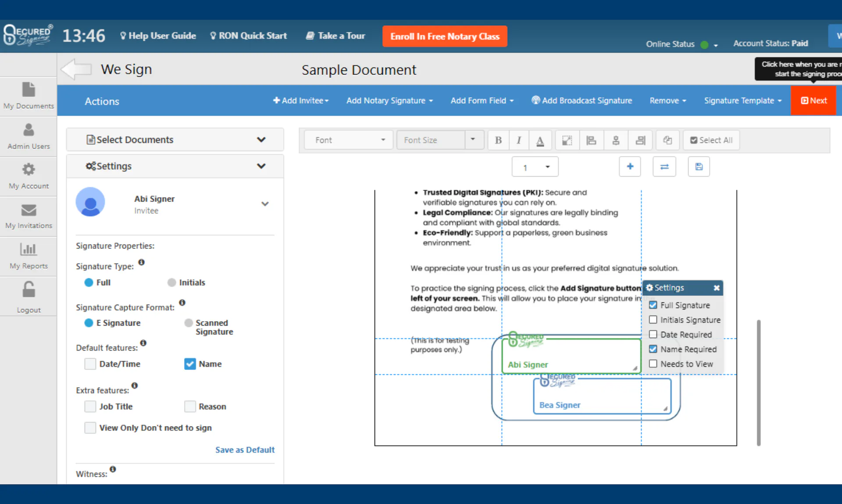842x504 pixels.
Task: Click the Logout padlock icon
Action: coord(29,290)
